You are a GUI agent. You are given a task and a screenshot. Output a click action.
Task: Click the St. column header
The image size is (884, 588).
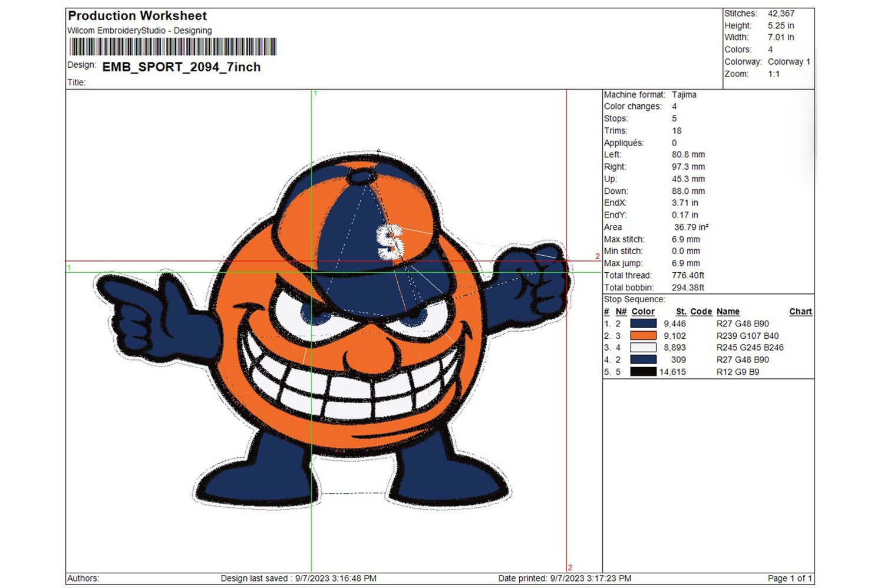681,312
